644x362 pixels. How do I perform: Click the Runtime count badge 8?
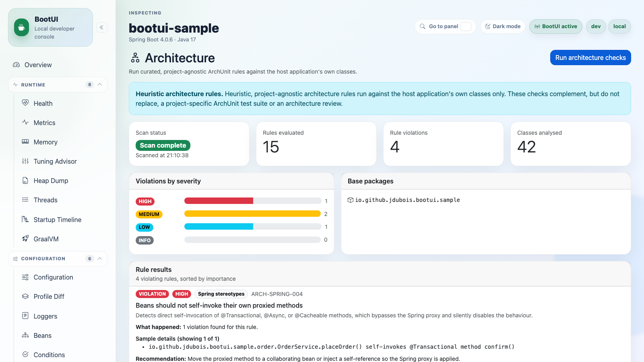click(x=89, y=84)
